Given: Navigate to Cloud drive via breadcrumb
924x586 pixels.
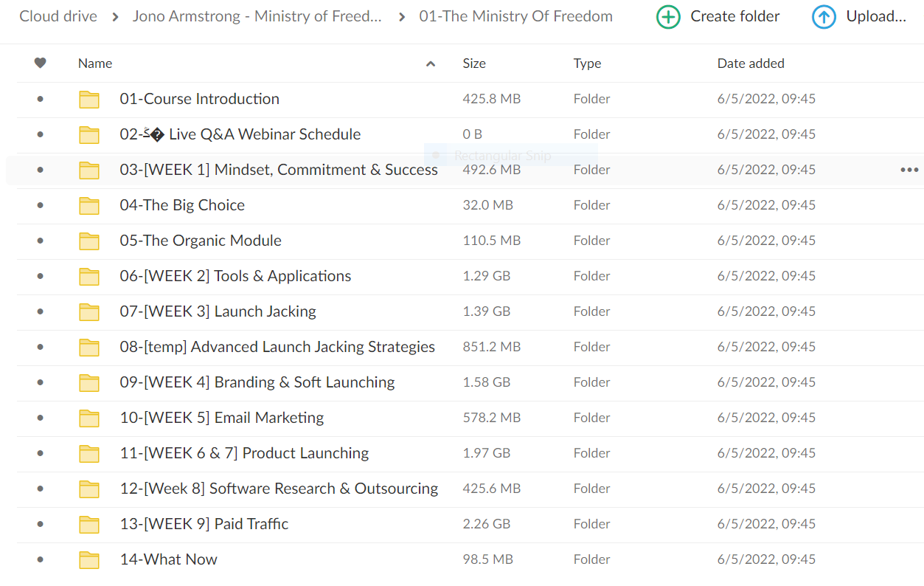Looking at the screenshot, I should click(58, 15).
